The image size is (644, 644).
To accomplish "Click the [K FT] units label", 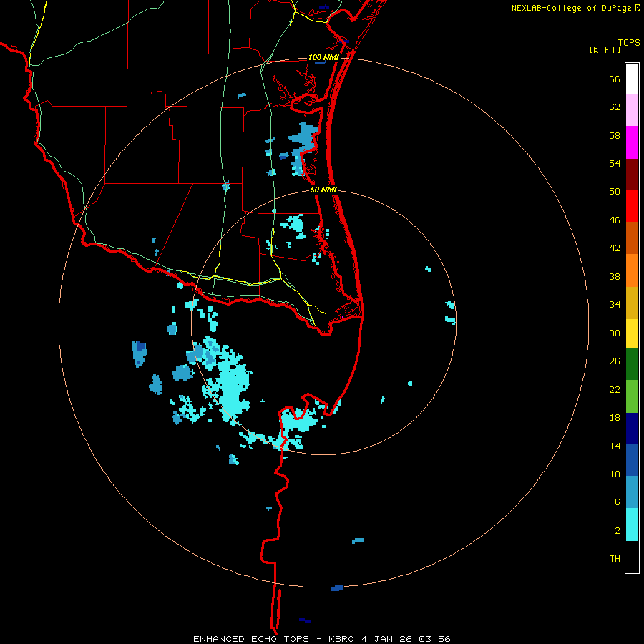I will 605,49.
